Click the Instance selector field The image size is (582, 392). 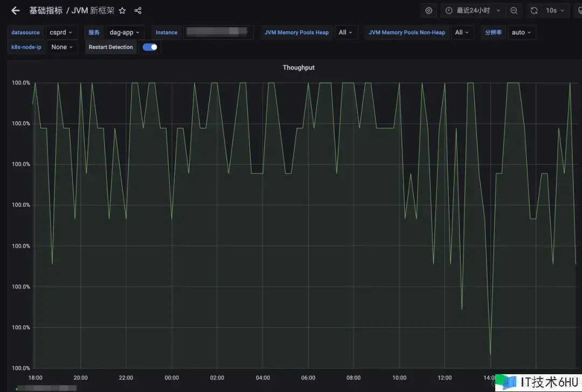[x=218, y=32]
